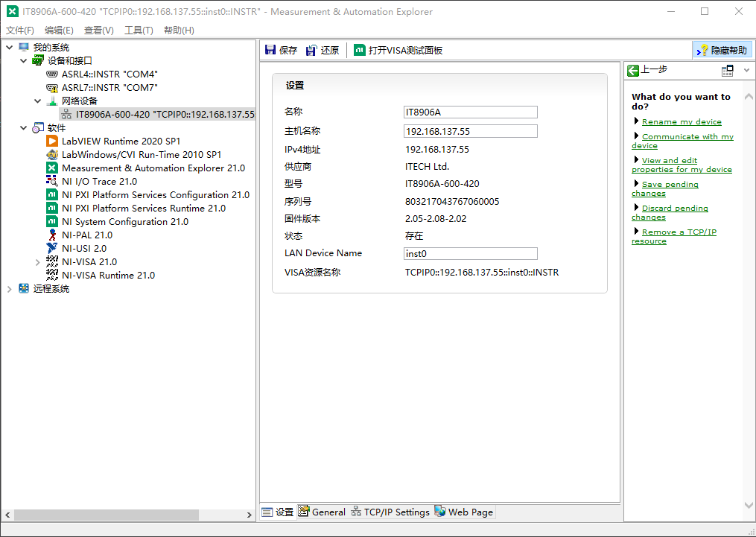The width and height of the screenshot is (756, 537).
Task: Click the NI-PAL 21.0 icon
Action: click(x=52, y=235)
